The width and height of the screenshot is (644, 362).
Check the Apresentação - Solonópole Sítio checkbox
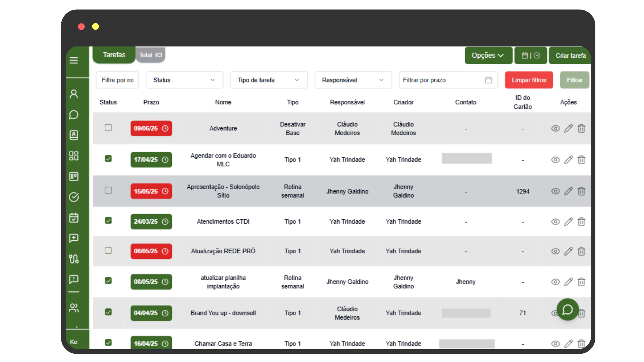coord(108,190)
